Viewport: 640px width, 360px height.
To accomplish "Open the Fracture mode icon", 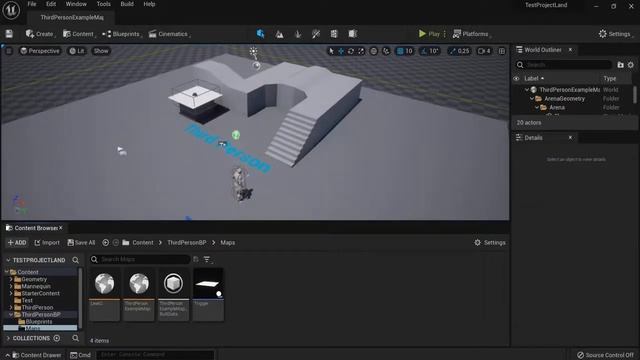I will pyautogui.click(x=334, y=34).
